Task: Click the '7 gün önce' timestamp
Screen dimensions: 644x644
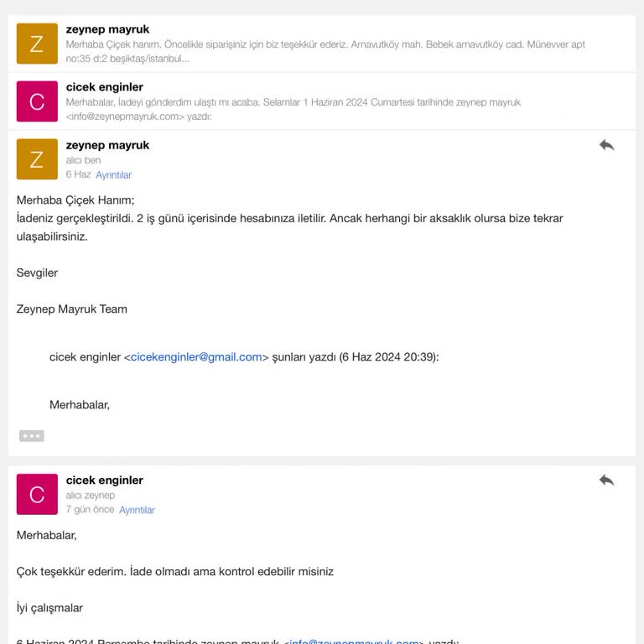Action: 90,510
